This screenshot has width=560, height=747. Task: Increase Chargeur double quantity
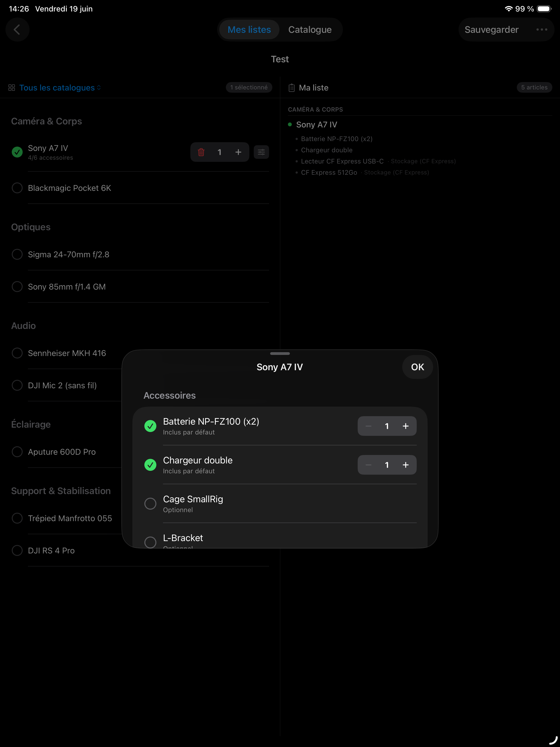[x=406, y=465]
